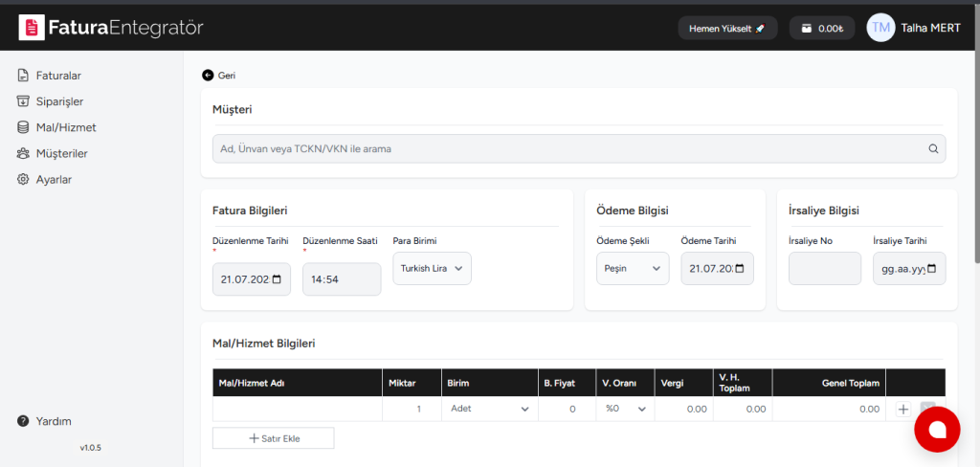980x467 pixels.
Task: Open calendar picker for Düzenlenme Tarihi
Action: [x=278, y=279]
